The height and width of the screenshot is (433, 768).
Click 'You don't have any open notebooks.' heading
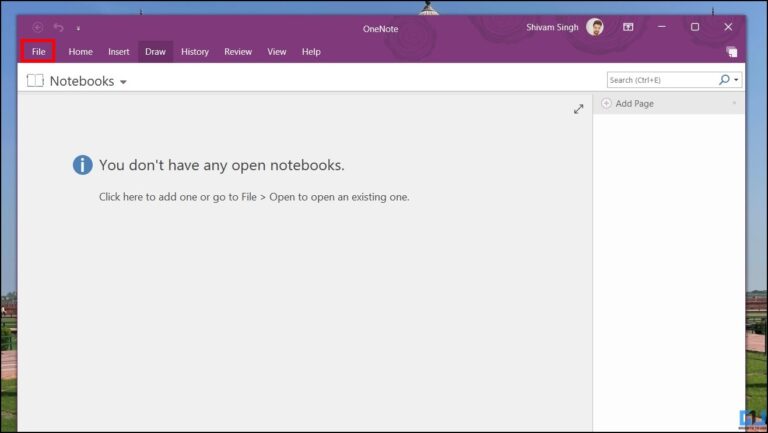[222, 165]
